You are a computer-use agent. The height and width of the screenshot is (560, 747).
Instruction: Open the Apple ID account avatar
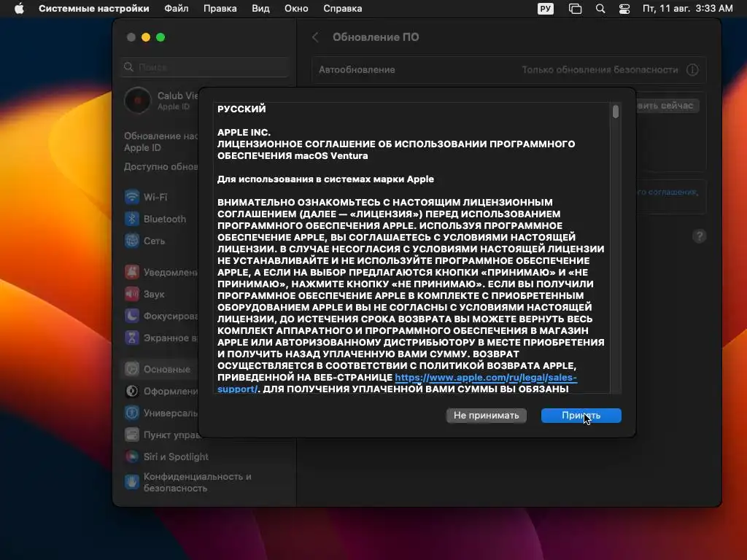click(x=138, y=101)
